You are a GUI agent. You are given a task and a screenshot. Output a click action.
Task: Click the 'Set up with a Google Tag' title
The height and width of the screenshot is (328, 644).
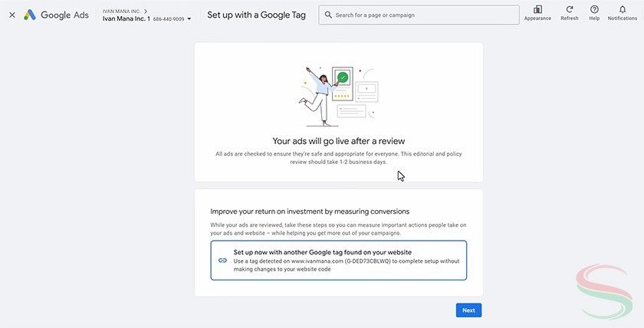click(x=256, y=15)
